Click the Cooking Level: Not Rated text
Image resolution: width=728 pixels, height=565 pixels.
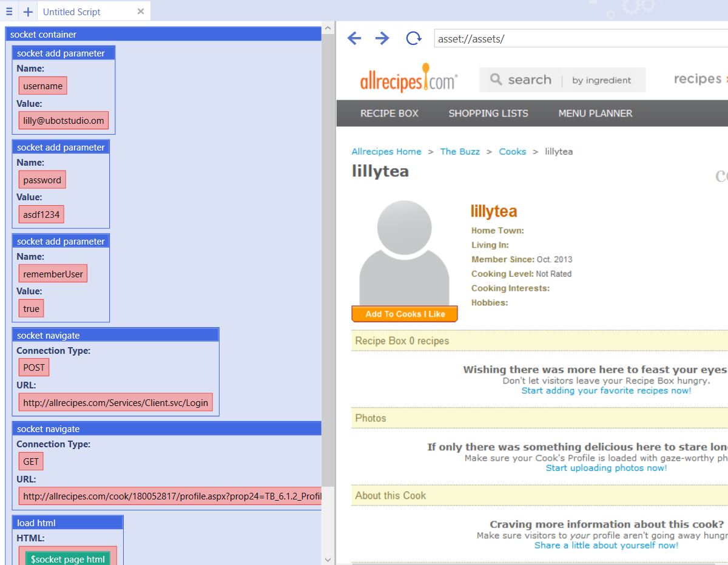pyautogui.click(x=521, y=274)
